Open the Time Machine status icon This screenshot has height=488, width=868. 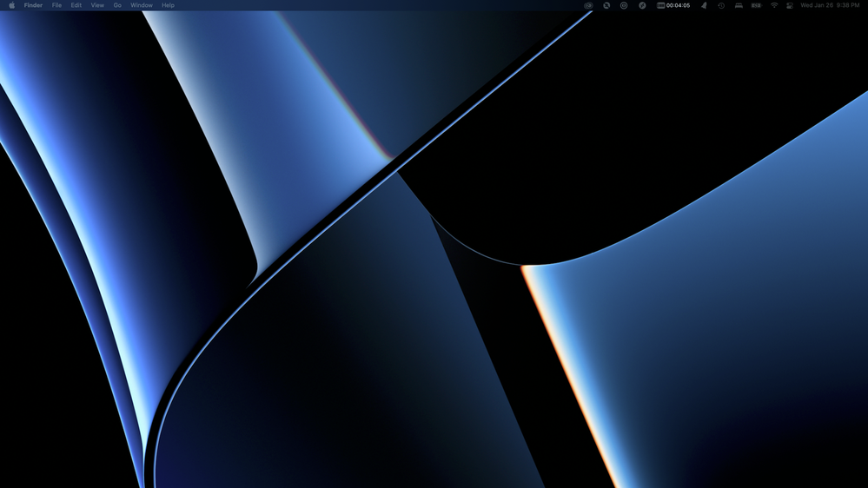(x=721, y=5)
